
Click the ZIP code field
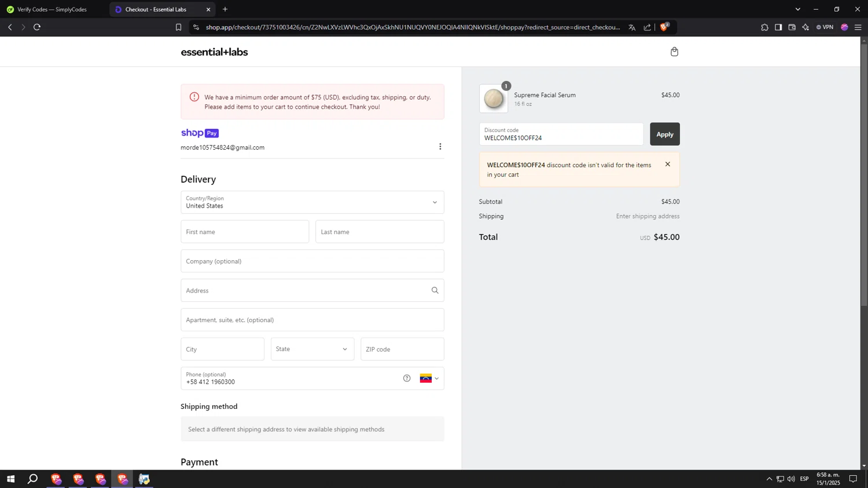(402, 349)
